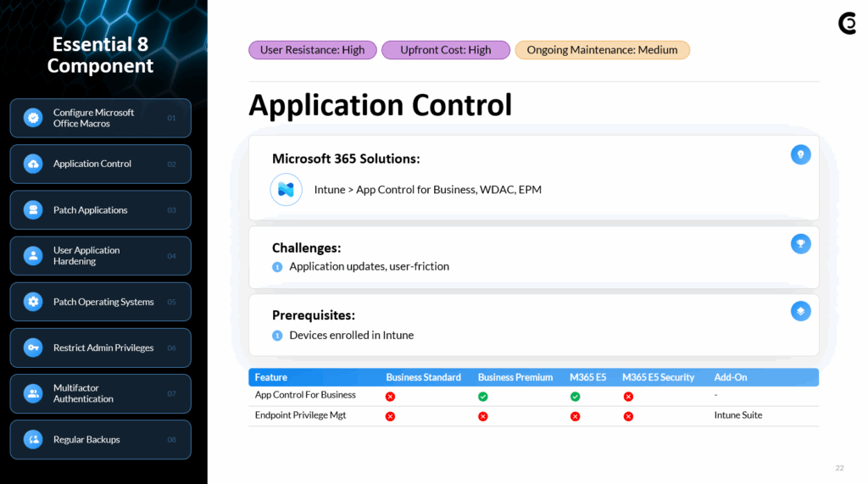Click the gear icon for Patch Operating Systems

[x=33, y=302]
